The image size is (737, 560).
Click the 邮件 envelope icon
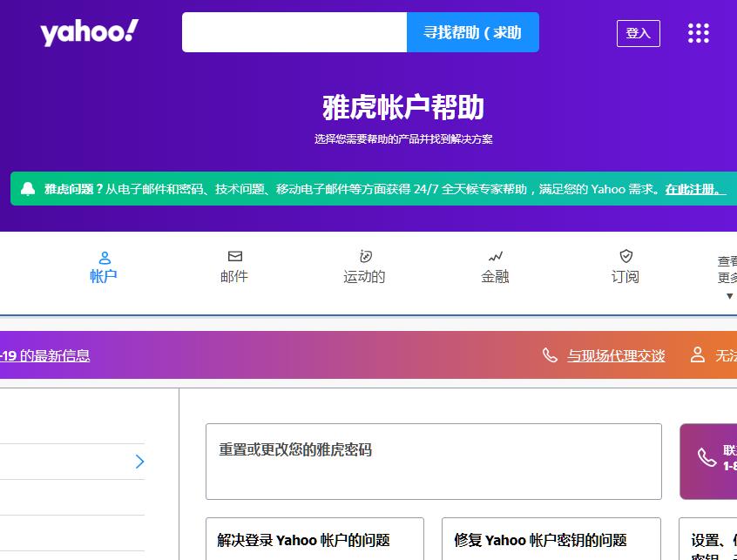tap(234, 256)
